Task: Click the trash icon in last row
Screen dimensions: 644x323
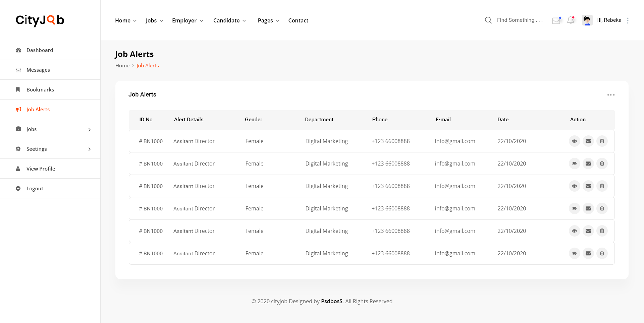Action: pyautogui.click(x=602, y=253)
